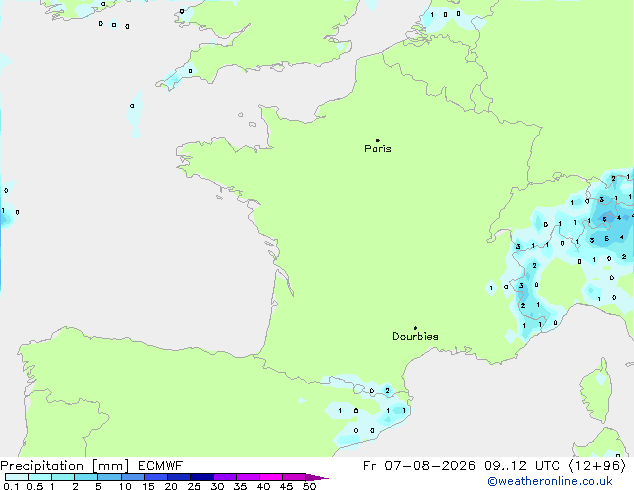Click the legend value '25'
This screenshot has width=634, height=490.
(x=194, y=486)
